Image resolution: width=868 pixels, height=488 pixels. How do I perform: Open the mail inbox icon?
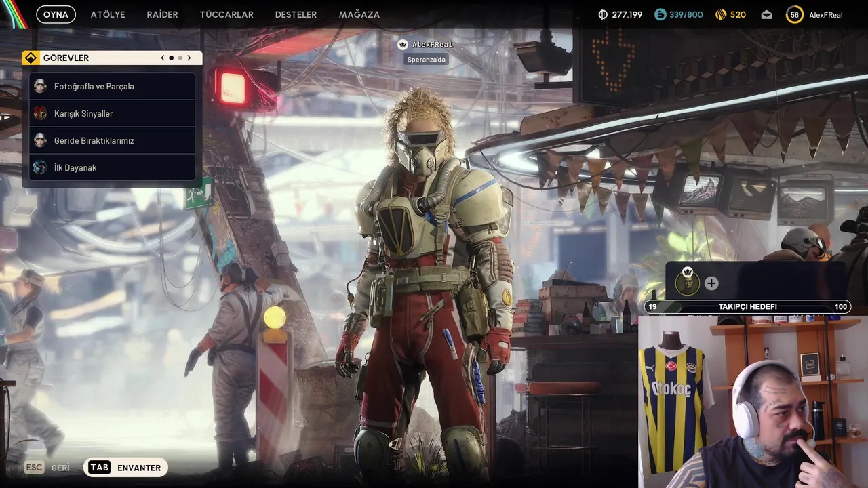[766, 14]
